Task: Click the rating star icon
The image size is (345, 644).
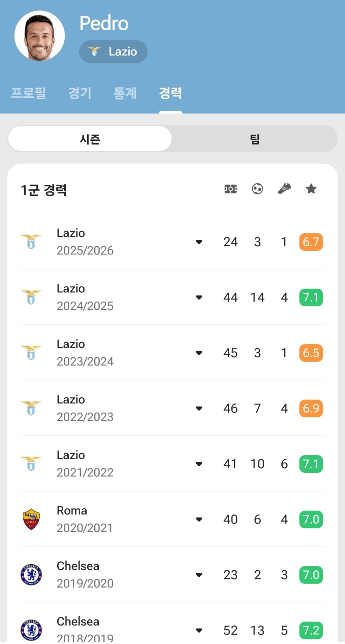Action: [x=311, y=189]
